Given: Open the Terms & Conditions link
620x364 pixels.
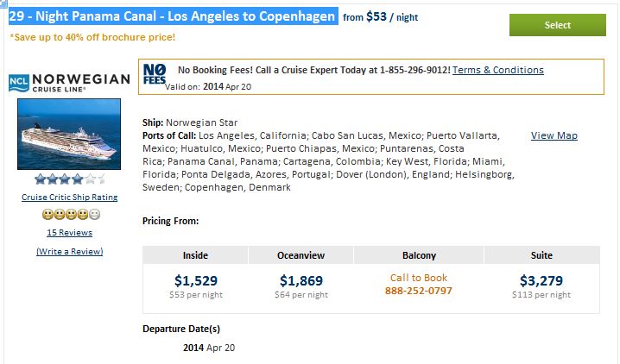Looking at the screenshot, I should 498,70.
